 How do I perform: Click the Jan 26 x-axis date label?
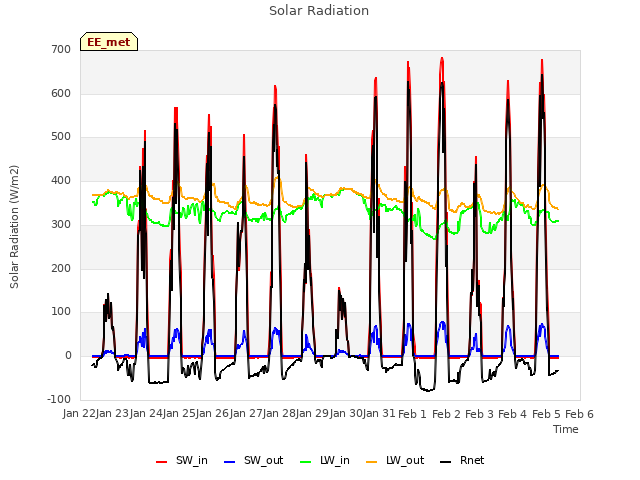(x=213, y=414)
